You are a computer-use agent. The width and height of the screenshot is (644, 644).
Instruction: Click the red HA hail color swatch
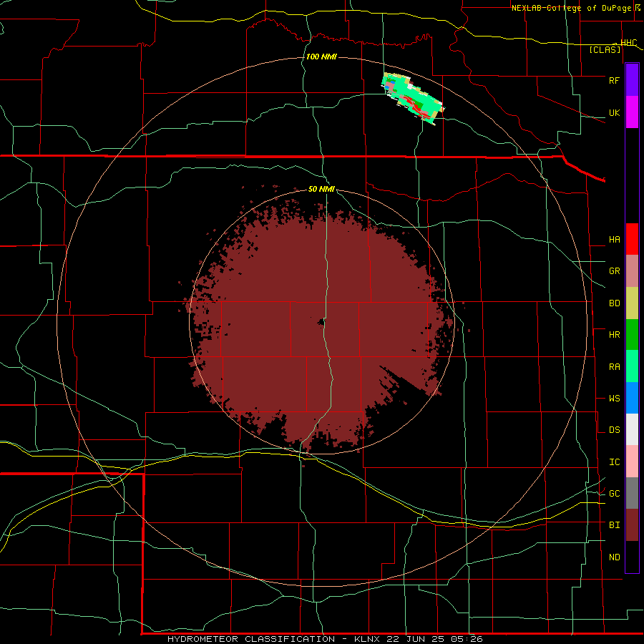(632, 239)
